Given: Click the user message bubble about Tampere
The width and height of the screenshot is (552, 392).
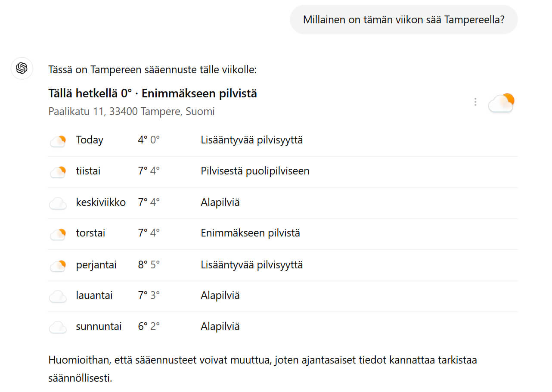Looking at the screenshot, I should point(403,19).
